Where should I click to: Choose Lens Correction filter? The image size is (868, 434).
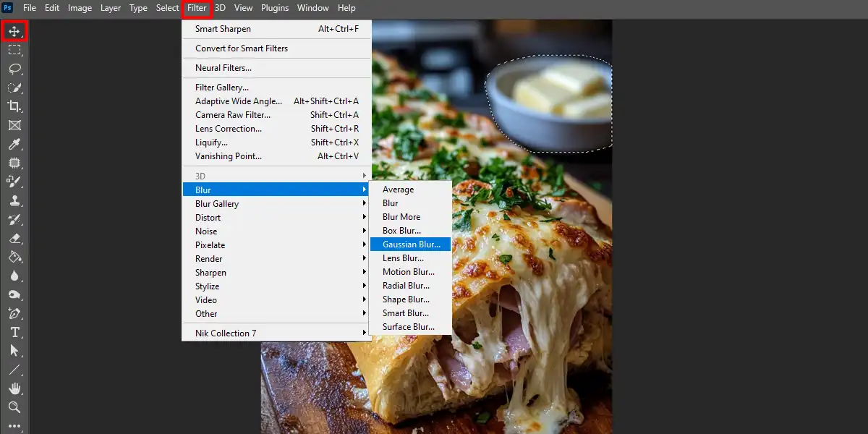(276, 129)
